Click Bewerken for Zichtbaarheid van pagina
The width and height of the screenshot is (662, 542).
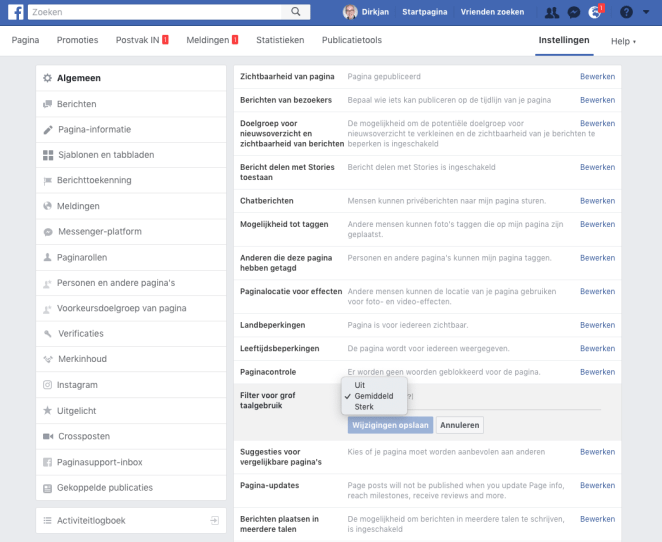pyautogui.click(x=597, y=76)
